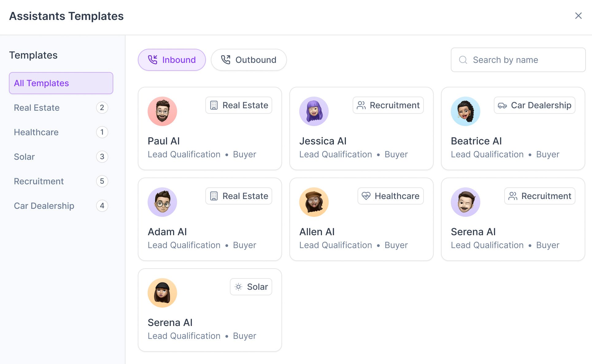Click the sun icon on Serena AI's Solar badge
This screenshot has height=364, width=592.
(x=238, y=287)
